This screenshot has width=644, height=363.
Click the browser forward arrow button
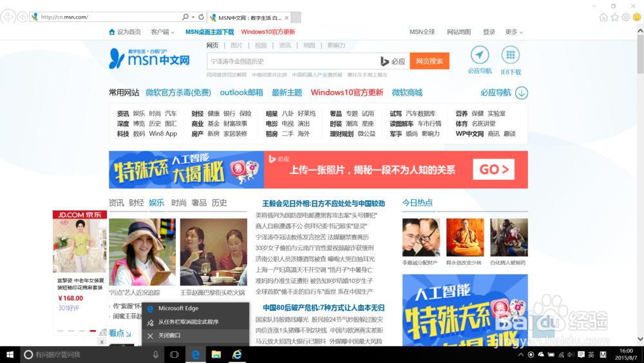coord(23,17)
